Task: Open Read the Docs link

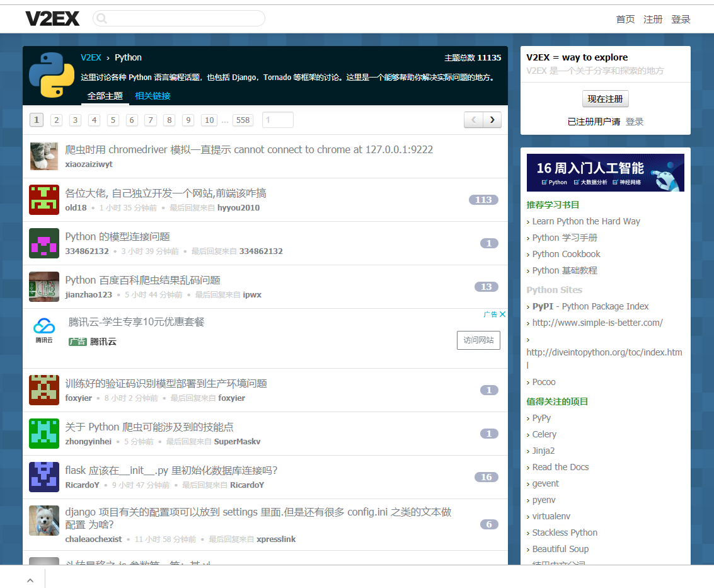Action: (560, 467)
